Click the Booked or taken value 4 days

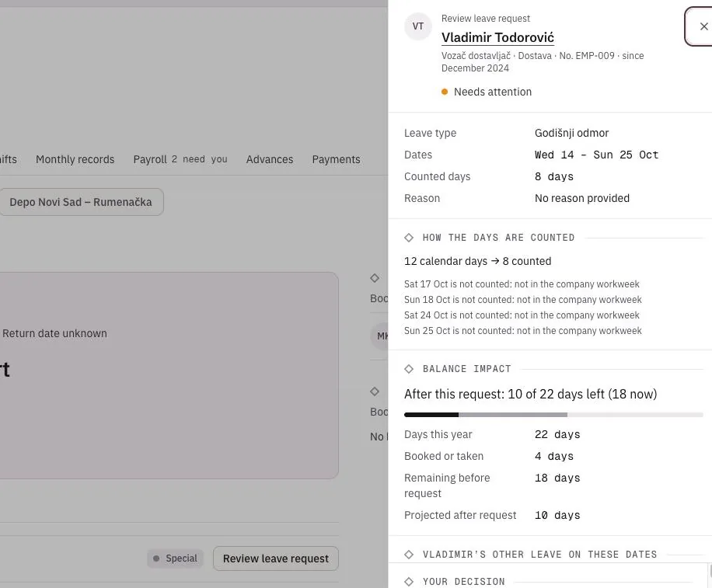pyautogui.click(x=554, y=456)
